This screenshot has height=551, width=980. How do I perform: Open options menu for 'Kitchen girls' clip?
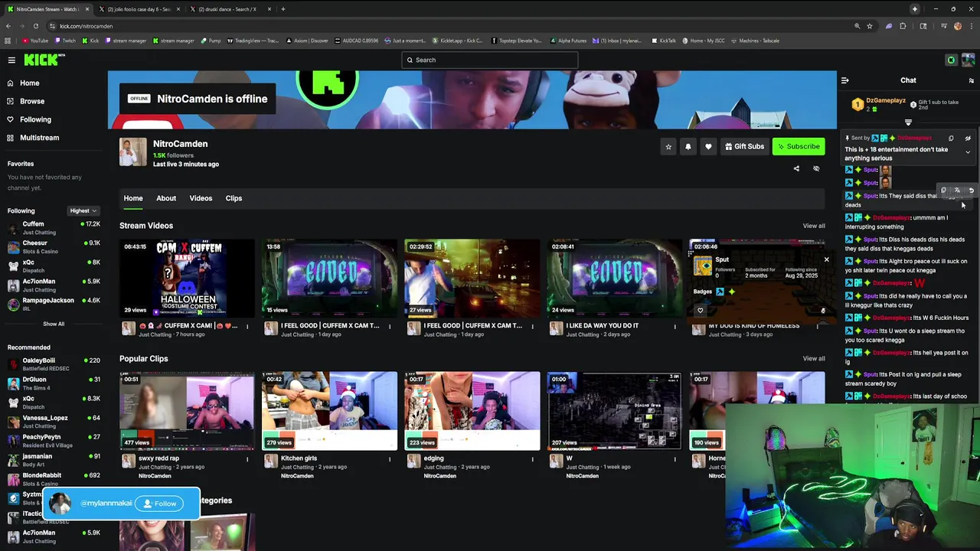[390, 459]
